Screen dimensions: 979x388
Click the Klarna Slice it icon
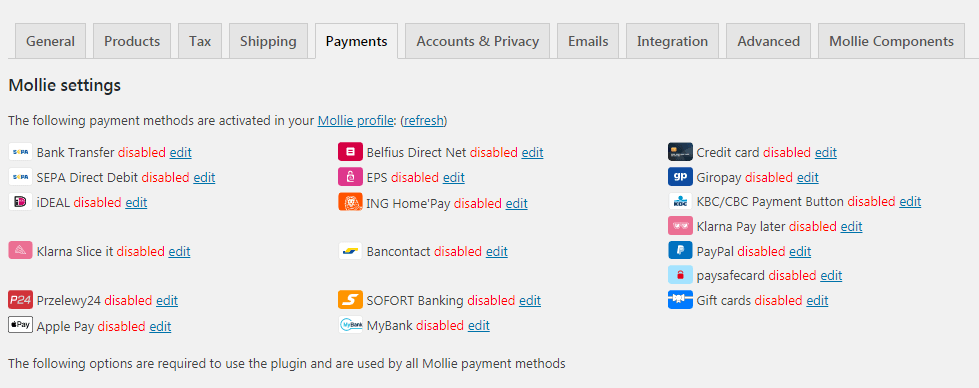(20, 251)
